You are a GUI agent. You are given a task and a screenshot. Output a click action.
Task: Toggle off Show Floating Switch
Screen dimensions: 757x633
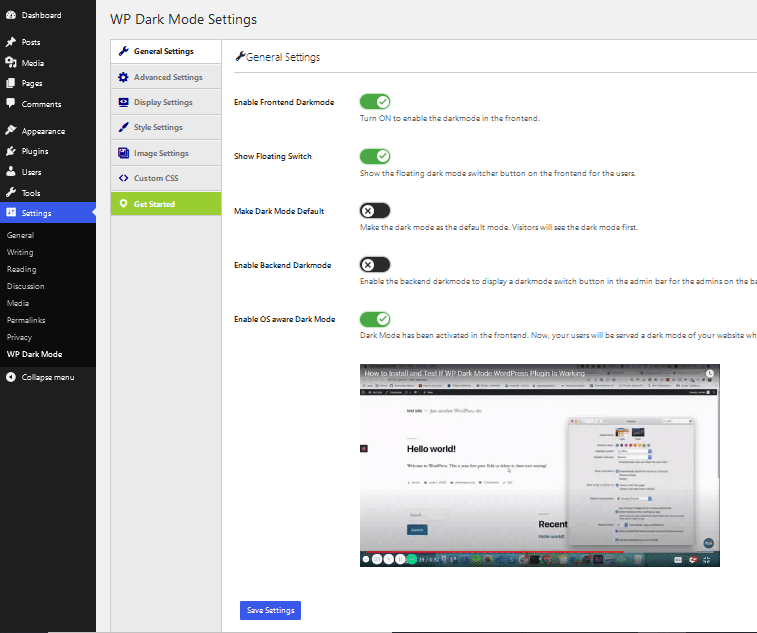pos(375,156)
